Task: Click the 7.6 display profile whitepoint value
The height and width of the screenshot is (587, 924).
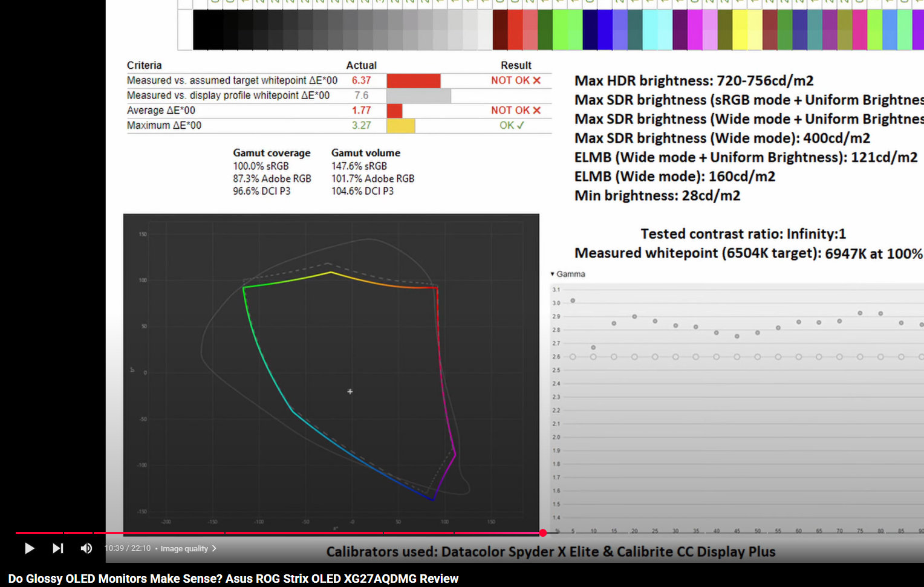Action: click(x=361, y=96)
